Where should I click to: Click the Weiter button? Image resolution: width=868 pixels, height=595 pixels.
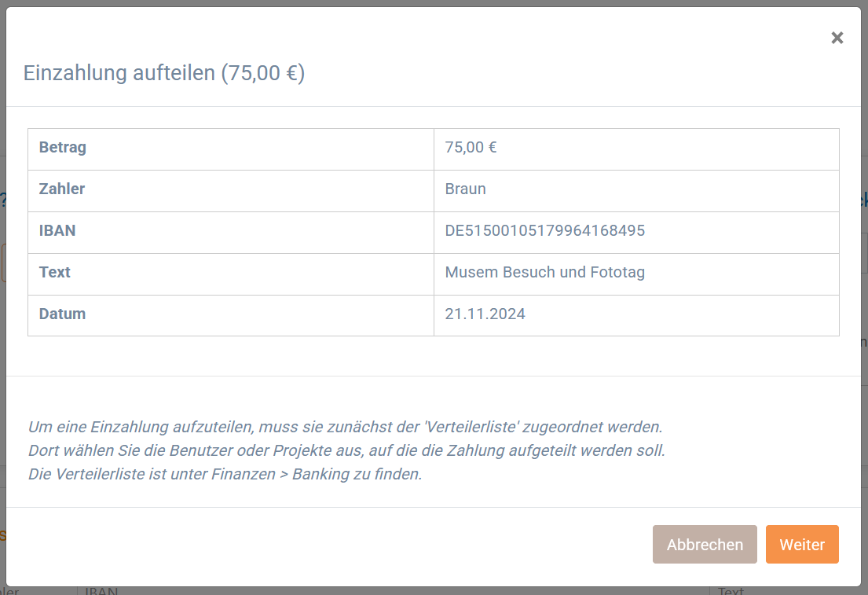coord(802,544)
